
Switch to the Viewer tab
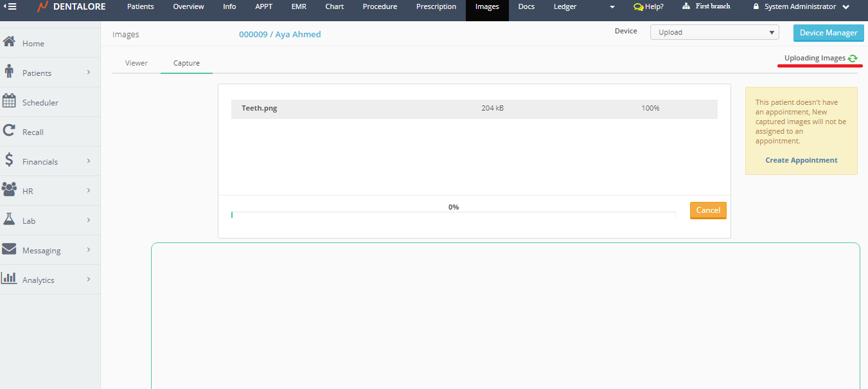tap(136, 63)
